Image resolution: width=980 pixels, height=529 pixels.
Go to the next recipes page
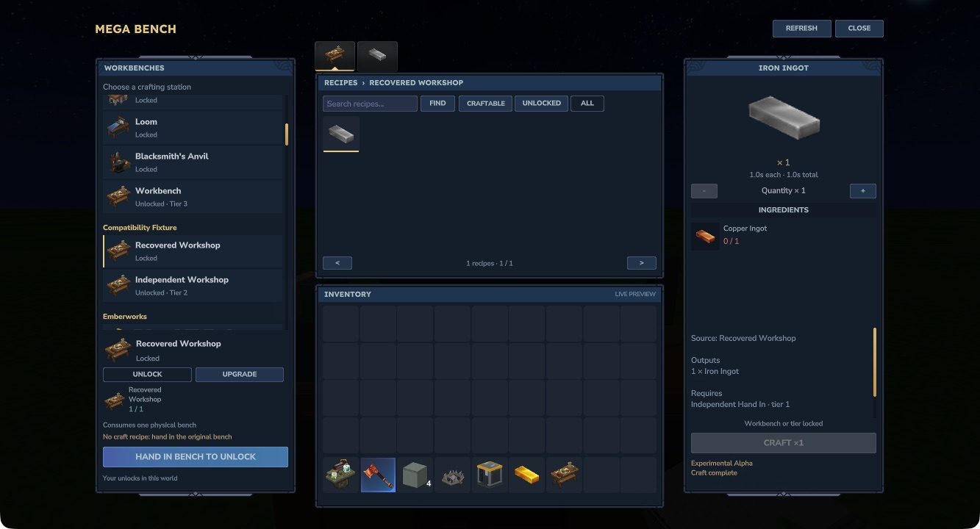(x=642, y=263)
